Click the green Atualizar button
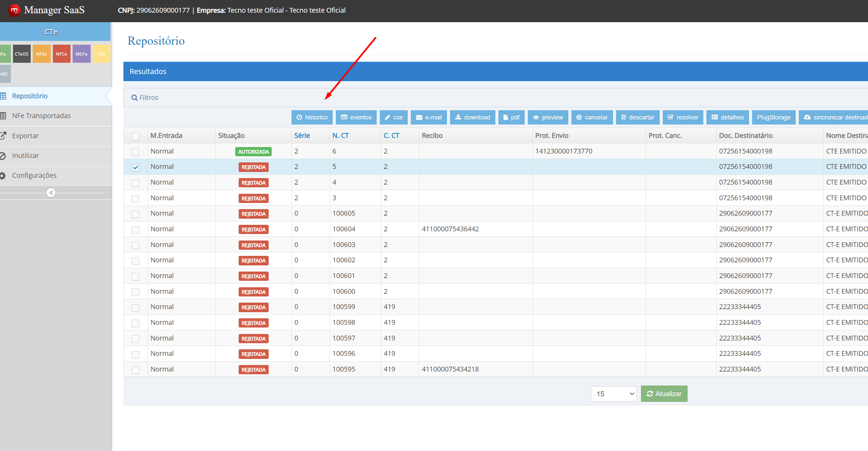Image resolution: width=868 pixels, height=451 pixels. (x=664, y=394)
